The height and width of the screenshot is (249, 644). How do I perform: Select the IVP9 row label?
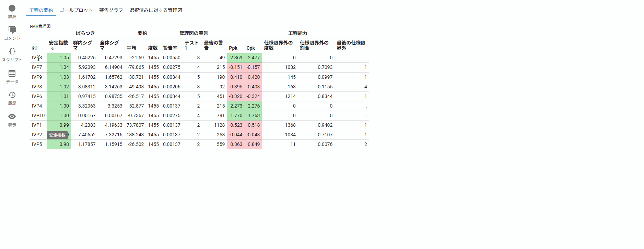[37, 77]
